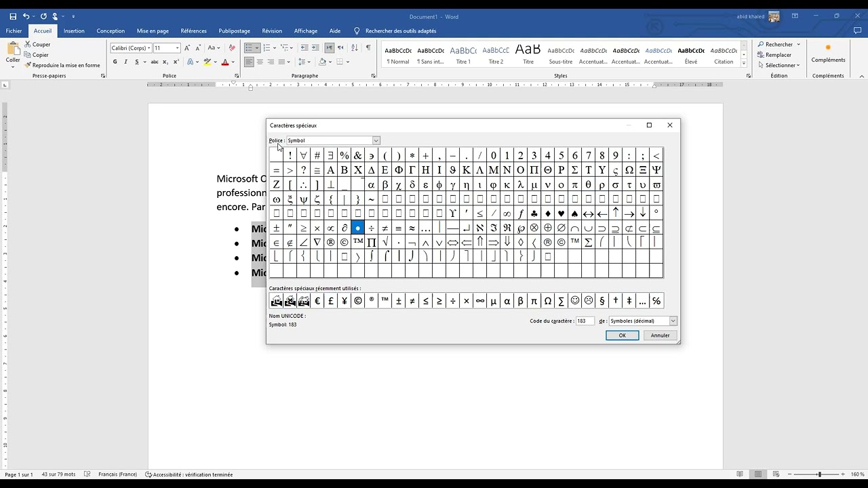This screenshot has width=868, height=488.
Task: Click the Code du caractère input field
Action: pos(585,321)
